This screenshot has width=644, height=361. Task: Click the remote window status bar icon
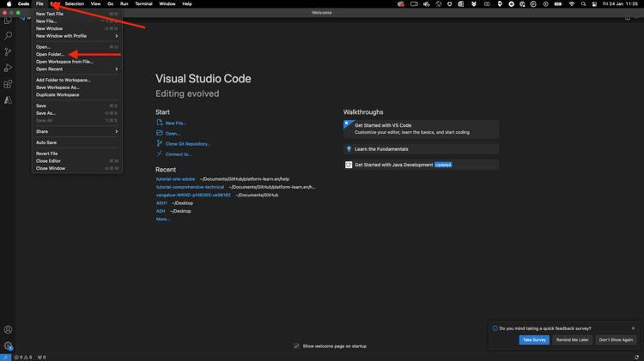click(x=5, y=358)
